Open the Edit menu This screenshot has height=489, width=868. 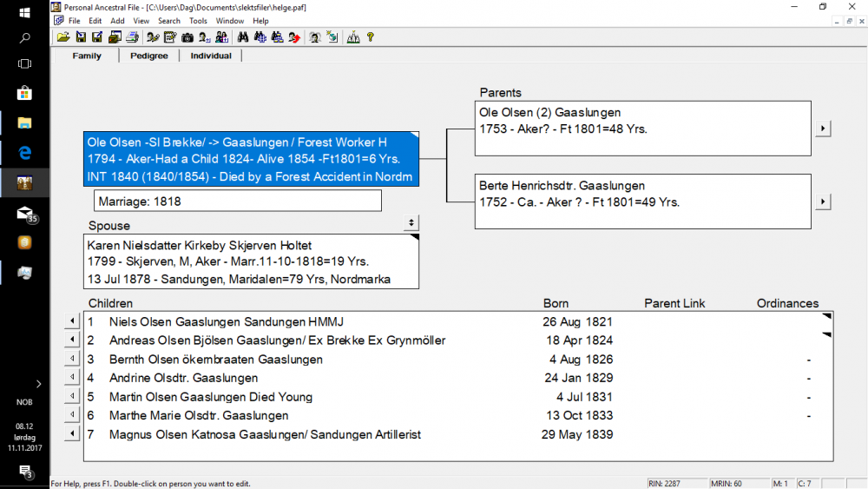pos(95,21)
